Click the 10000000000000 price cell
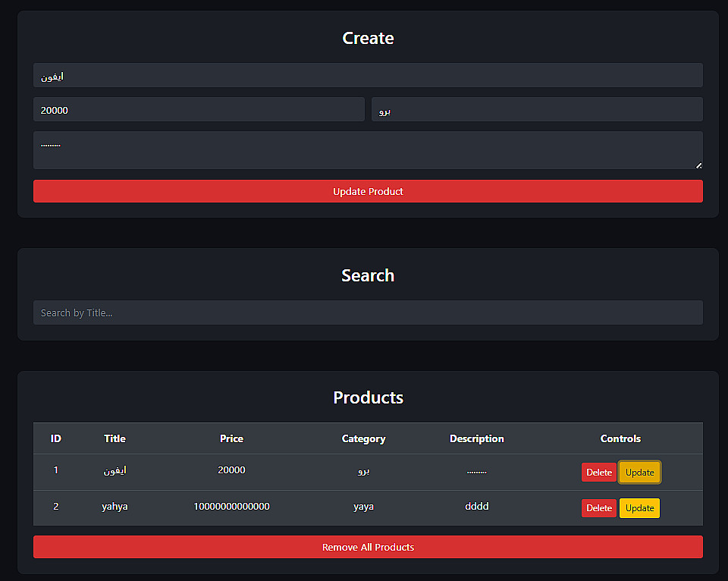The image size is (728, 581). pyautogui.click(x=231, y=507)
